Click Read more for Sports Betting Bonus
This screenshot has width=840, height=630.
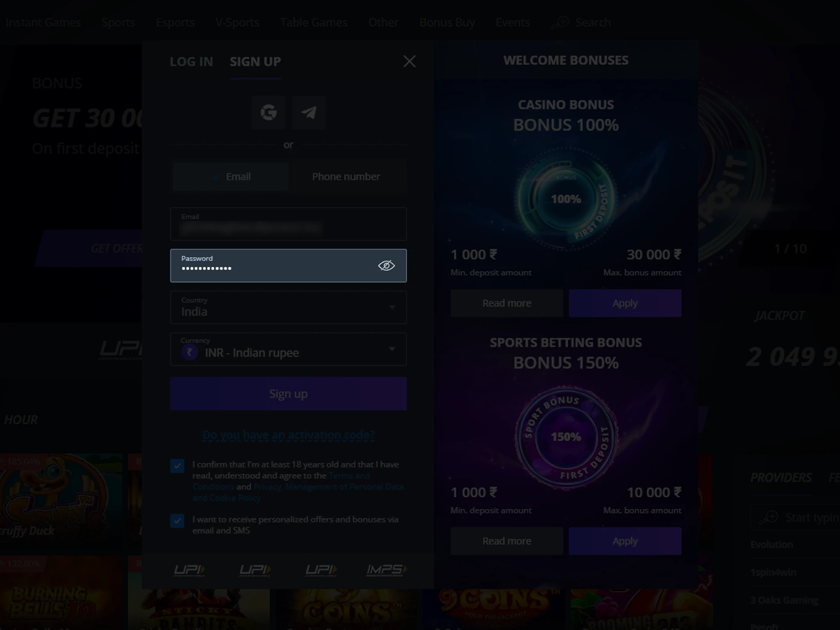pyautogui.click(x=507, y=541)
